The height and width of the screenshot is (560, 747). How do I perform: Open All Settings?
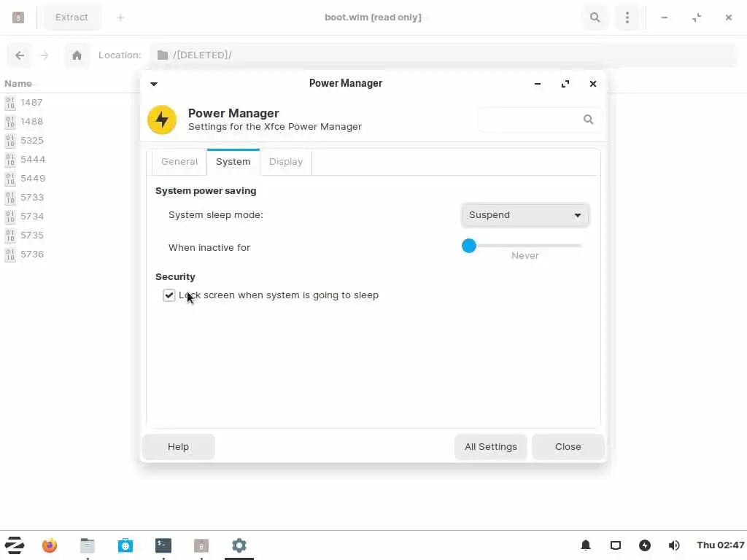pos(491,447)
